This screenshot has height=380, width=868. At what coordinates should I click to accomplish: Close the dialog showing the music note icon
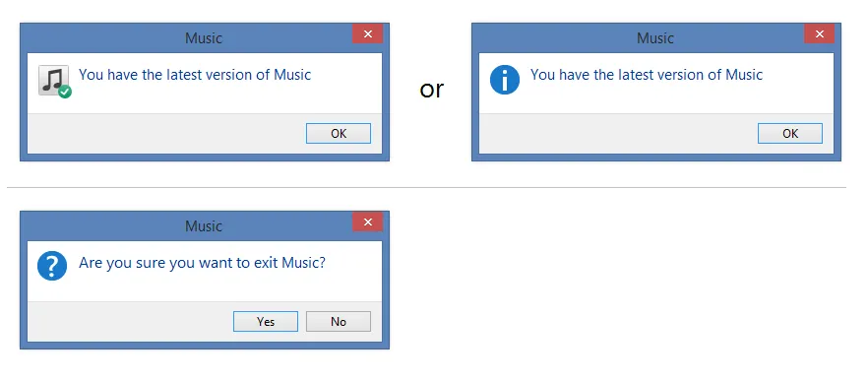point(368,33)
